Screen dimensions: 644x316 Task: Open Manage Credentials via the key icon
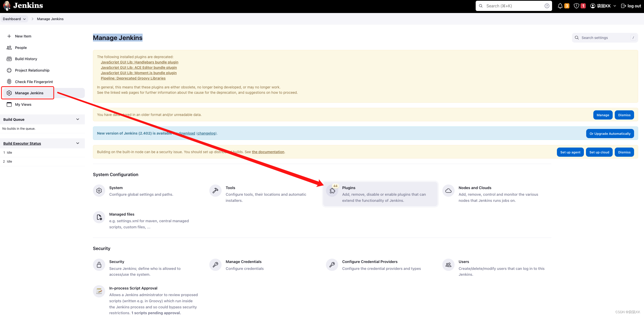[x=215, y=265]
